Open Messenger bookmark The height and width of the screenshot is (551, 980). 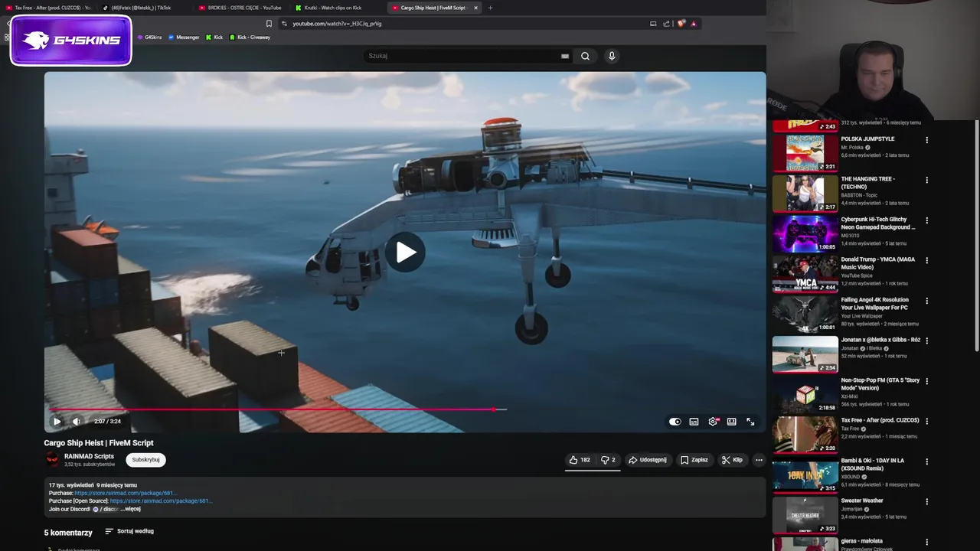(184, 37)
